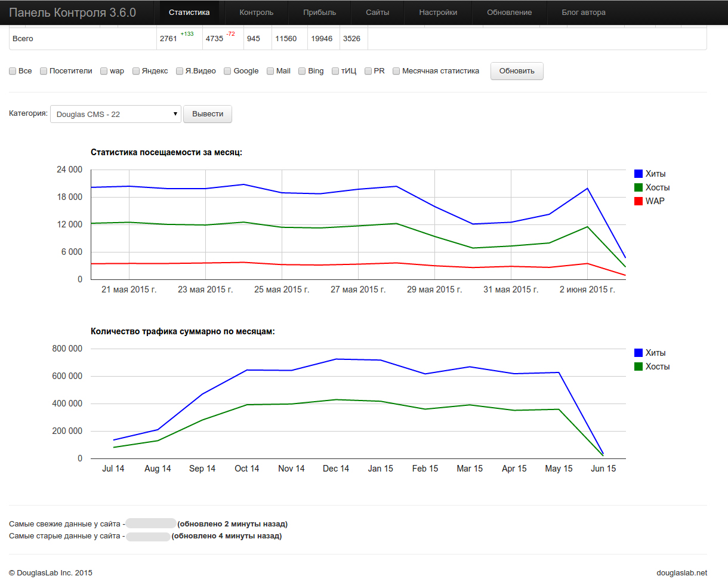
Task: Toggle the Яндекс checkbox
Action: (x=136, y=71)
